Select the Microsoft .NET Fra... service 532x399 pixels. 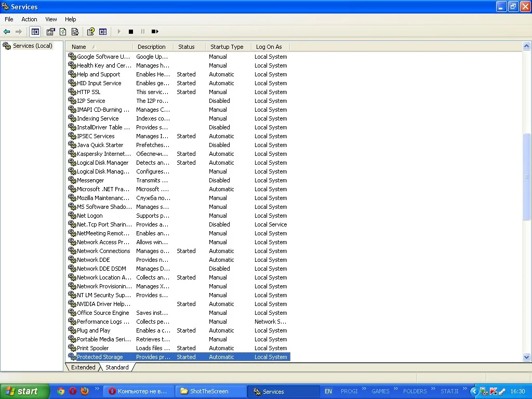[179, 189]
